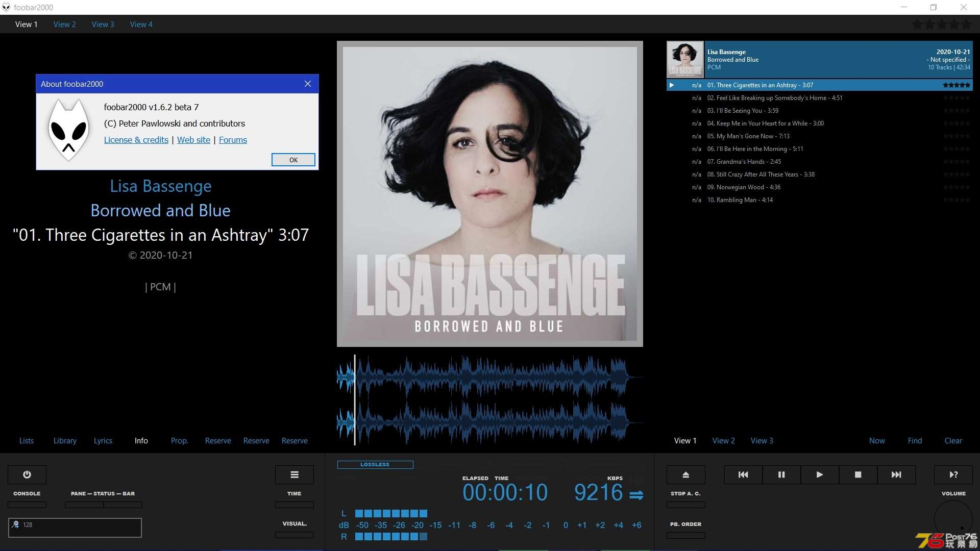Click the star rating at top right

942,24
